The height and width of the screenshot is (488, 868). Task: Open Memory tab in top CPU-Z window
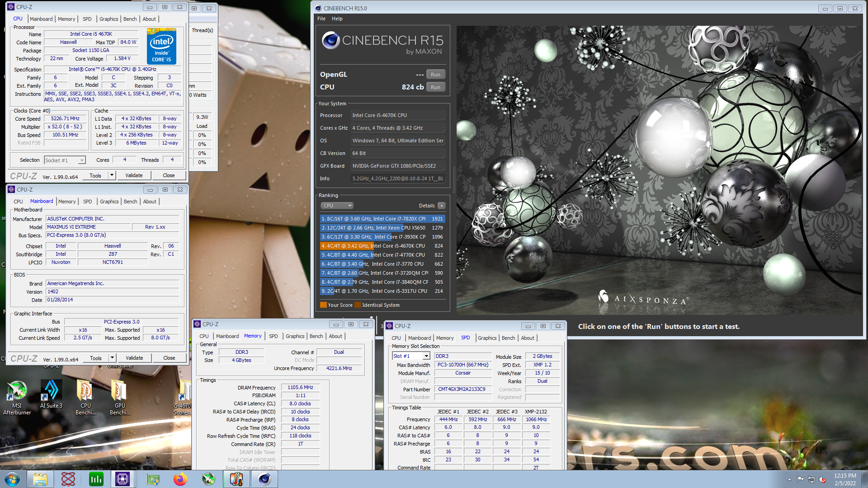pyautogui.click(x=66, y=19)
